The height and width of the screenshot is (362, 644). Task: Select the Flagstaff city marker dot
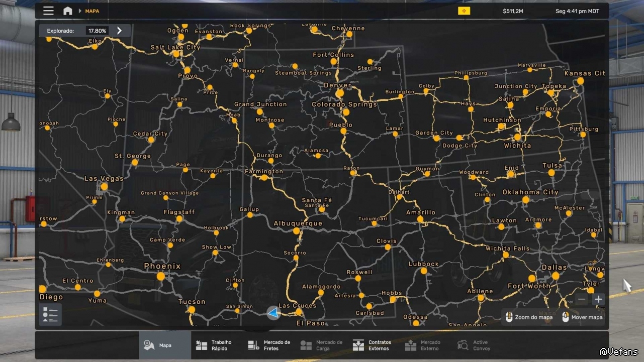click(x=179, y=219)
